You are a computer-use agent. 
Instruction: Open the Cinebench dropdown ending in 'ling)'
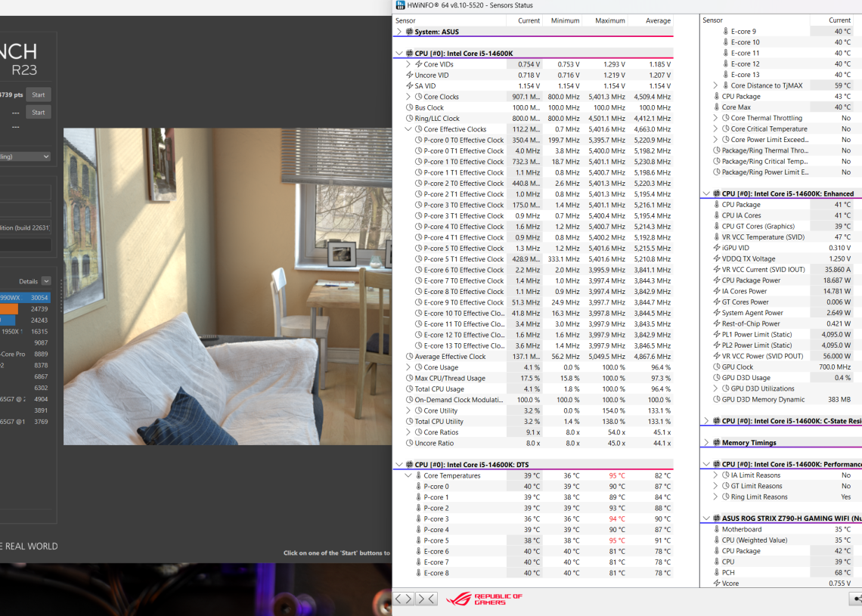(x=25, y=156)
